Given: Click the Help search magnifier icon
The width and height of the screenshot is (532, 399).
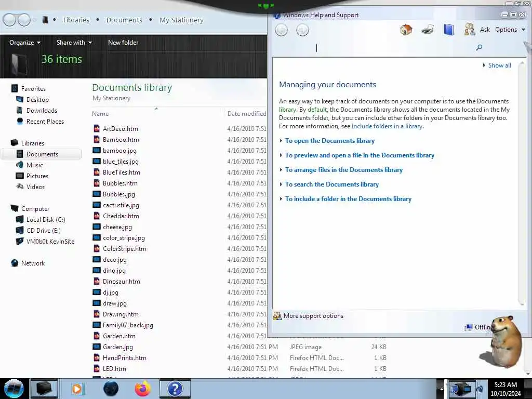Looking at the screenshot, I should click(x=479, y=47).
